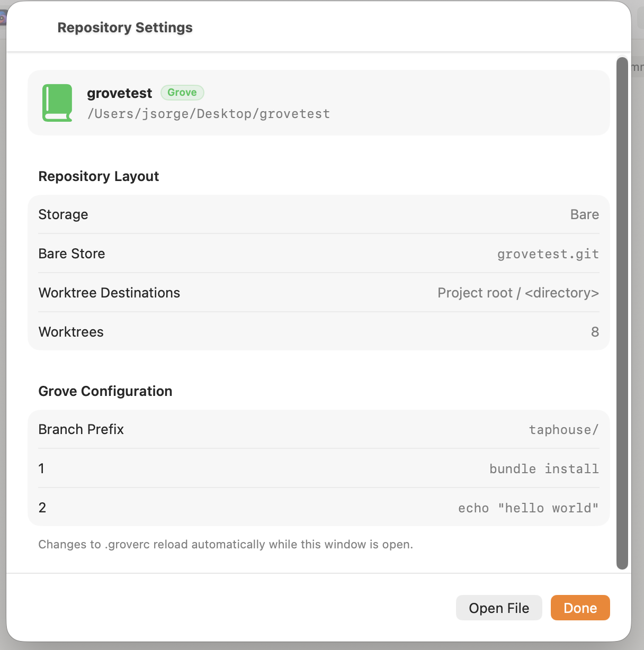Click the bundle install command text
Screen dimensions: 644x650
[x=544, y=468]
